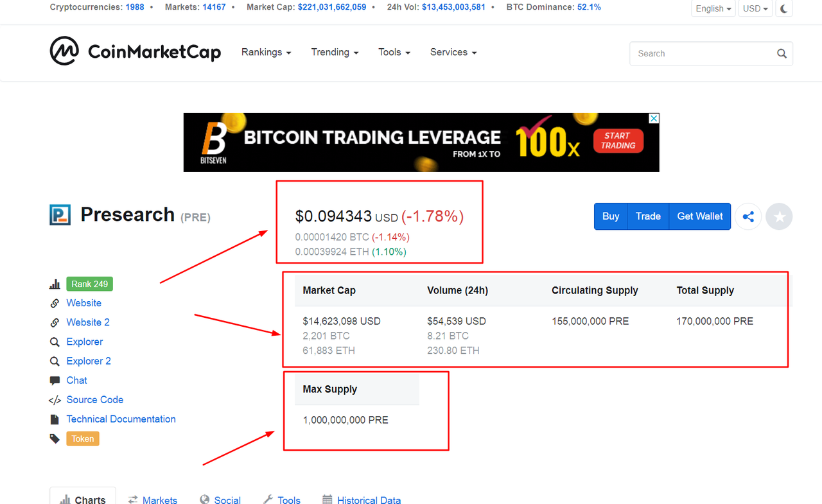Open the Tools tab below stats

pos(282,500)
